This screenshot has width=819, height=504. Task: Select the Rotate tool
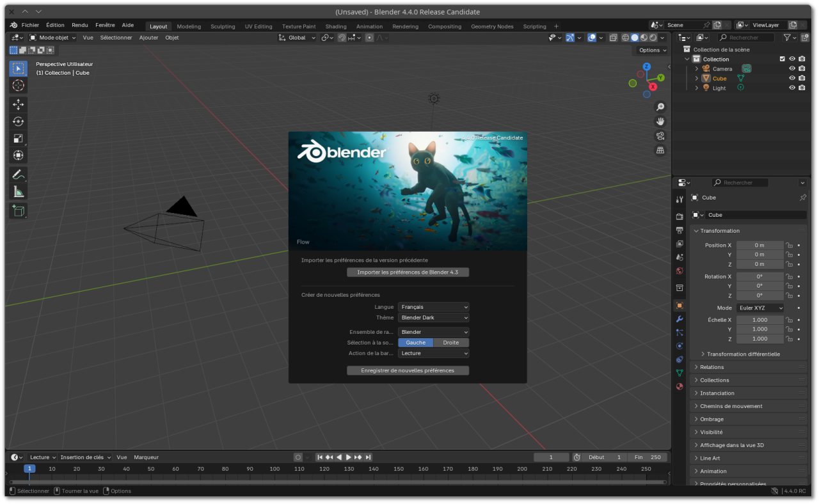tap(18, 122)
